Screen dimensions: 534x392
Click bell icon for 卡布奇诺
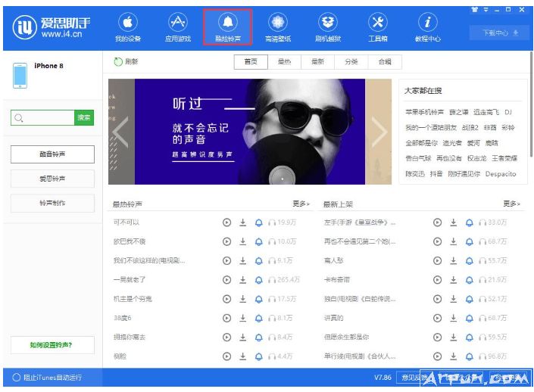click(x=470, y=280)
